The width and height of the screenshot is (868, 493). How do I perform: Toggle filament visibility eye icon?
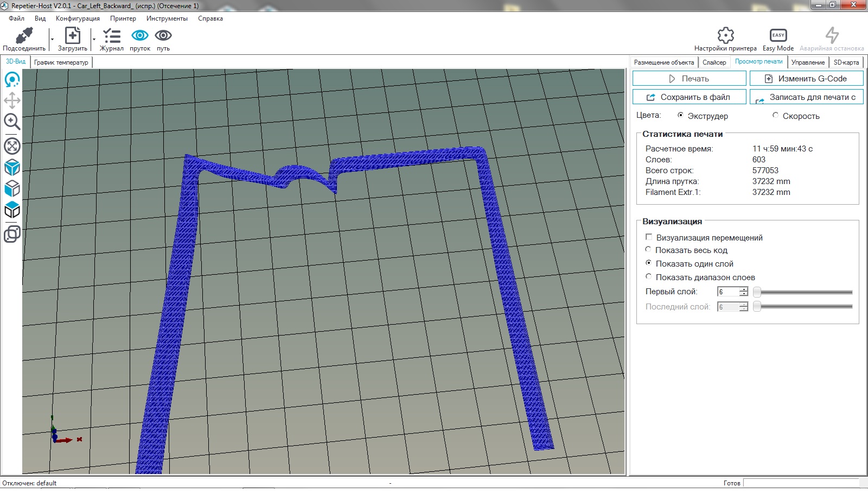tap(140, 36)
